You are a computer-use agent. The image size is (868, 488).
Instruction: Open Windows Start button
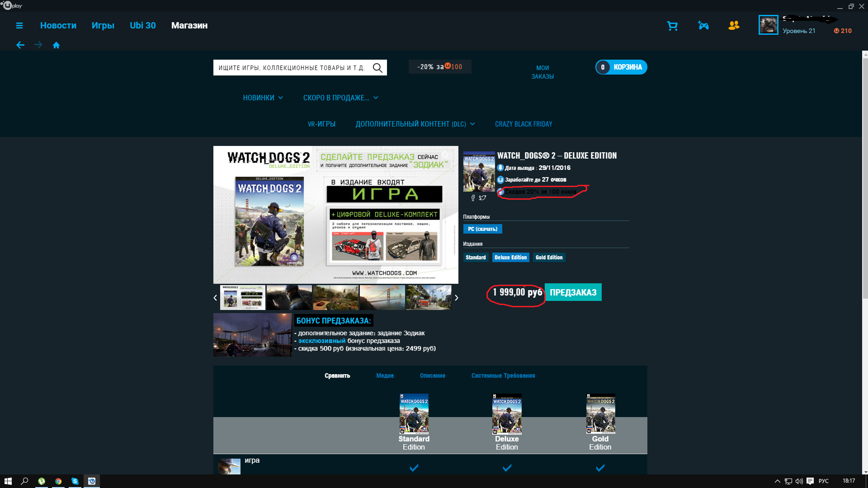tap(8, 481)
